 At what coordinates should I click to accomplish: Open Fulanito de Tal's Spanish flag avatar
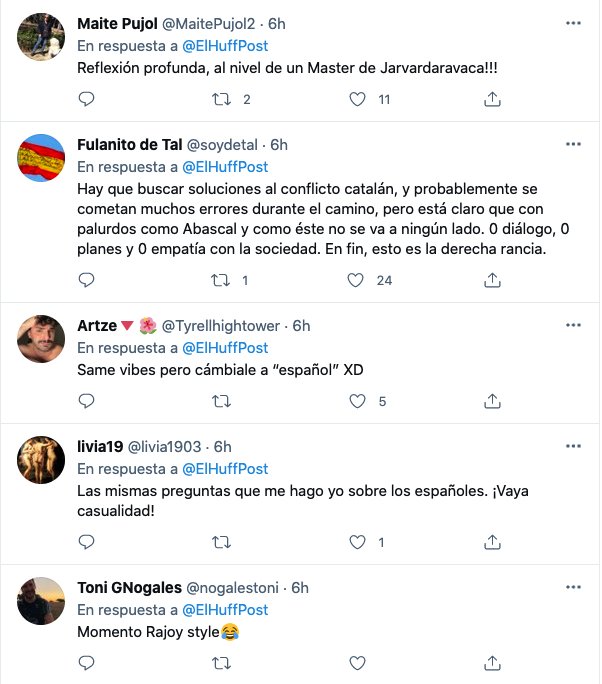coord(43,161)
